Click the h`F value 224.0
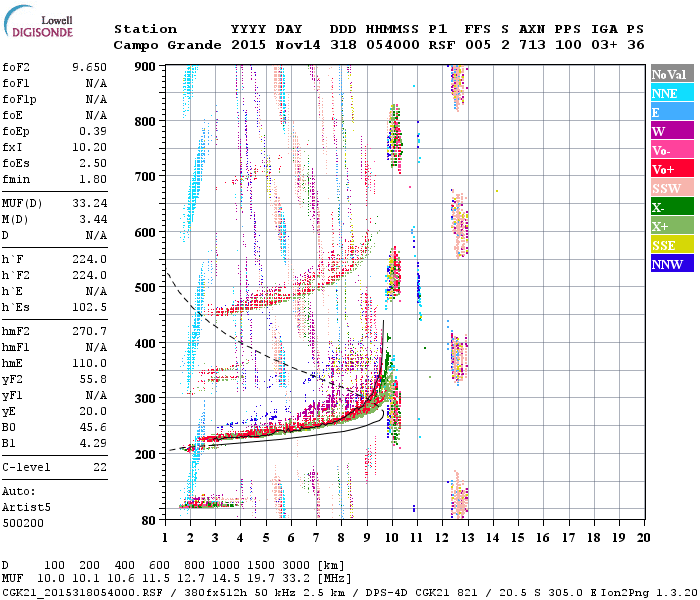 click(x=89, y=259)
